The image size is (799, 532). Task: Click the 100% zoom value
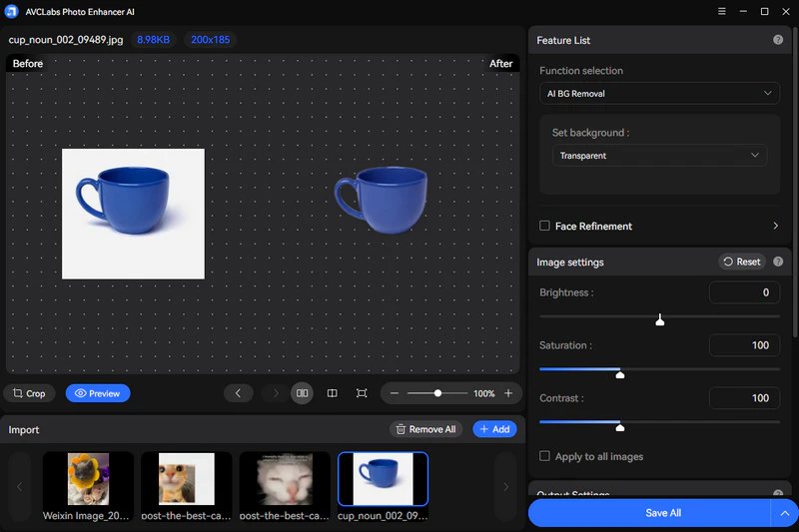tap(484, 393)
